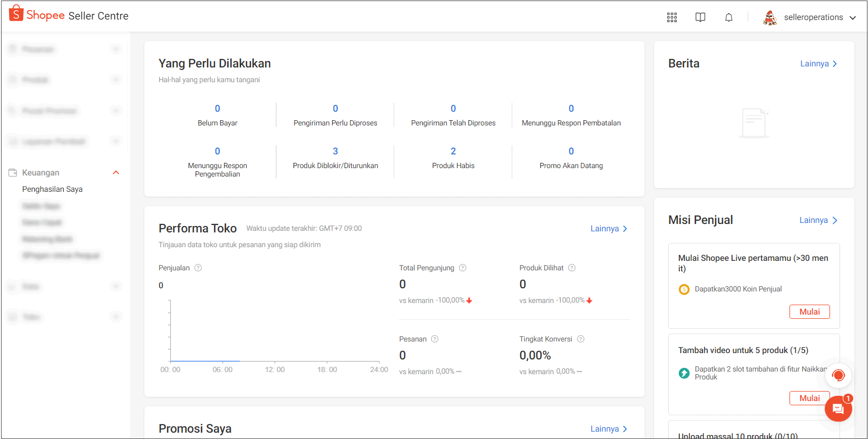This screenshot has height=439, width=868.
Task: Click the Shopee logo in header
Action: tap(37, 14)
